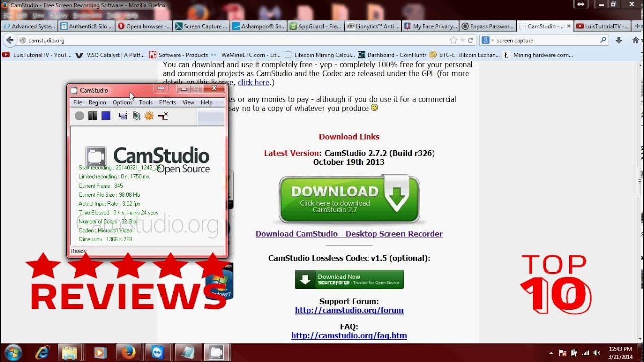The image size is (644, 362).
Task: Switch to LuisTutorialTV tab
Action: [x=603, y=26]
